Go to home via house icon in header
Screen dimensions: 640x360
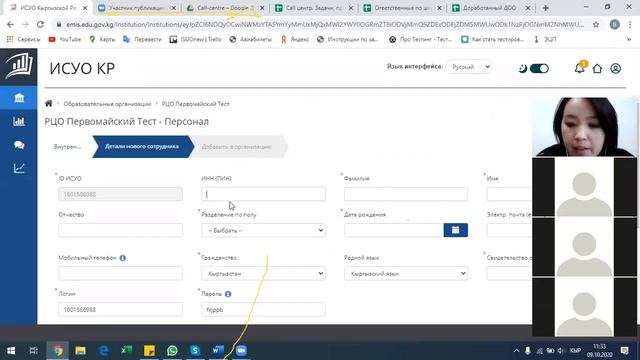(597, 69)
